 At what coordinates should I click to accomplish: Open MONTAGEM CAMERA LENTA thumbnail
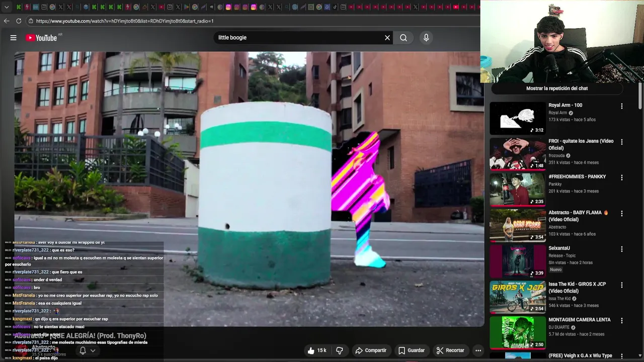(x=518, y=332)
